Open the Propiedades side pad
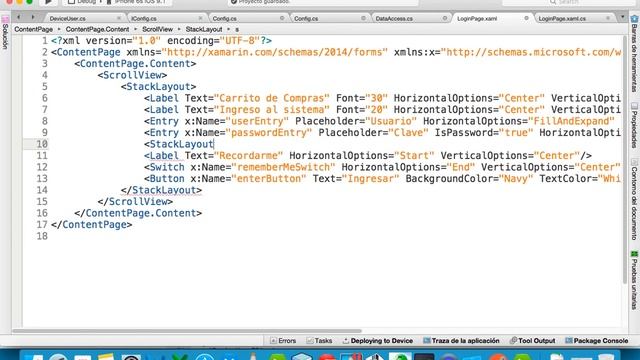Image resolution: width=640 pixels, height=360 pixels. pyautogui.click(x=634, y=125)
